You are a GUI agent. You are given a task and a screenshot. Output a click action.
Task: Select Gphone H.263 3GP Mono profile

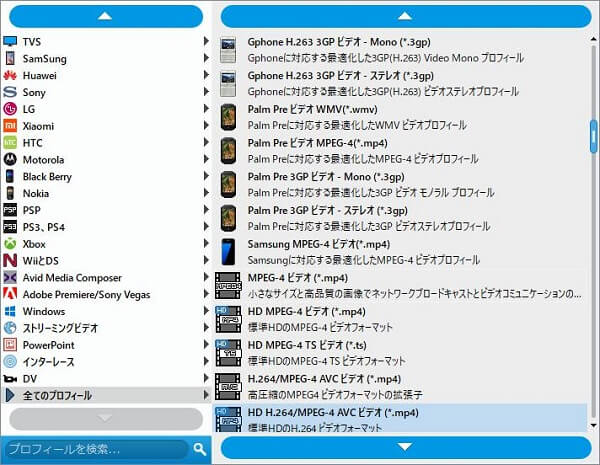400,50
